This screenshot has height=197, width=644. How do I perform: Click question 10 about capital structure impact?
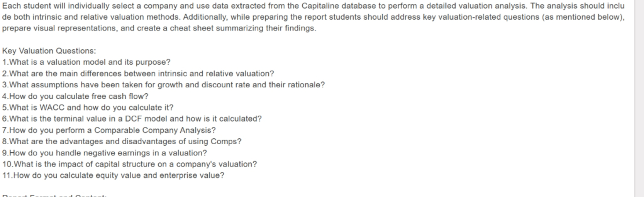point(129,164)
